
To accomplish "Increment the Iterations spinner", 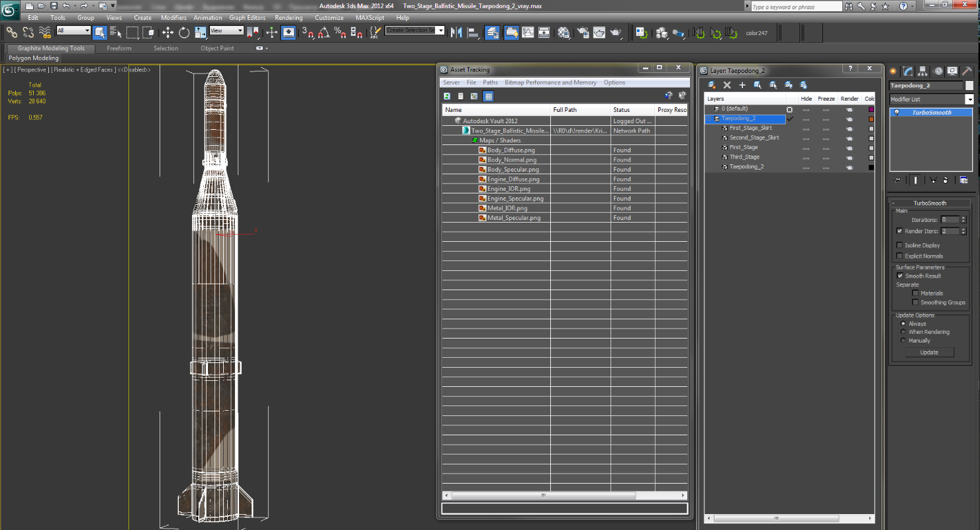I will coord(963,218).
